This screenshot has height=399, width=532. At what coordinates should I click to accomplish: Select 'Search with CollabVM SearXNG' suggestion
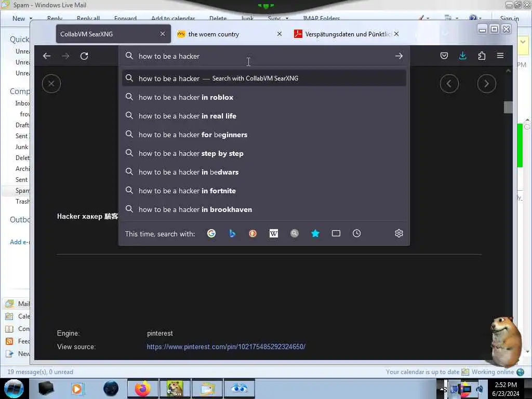pyautogui.click(x=264, y=78)
